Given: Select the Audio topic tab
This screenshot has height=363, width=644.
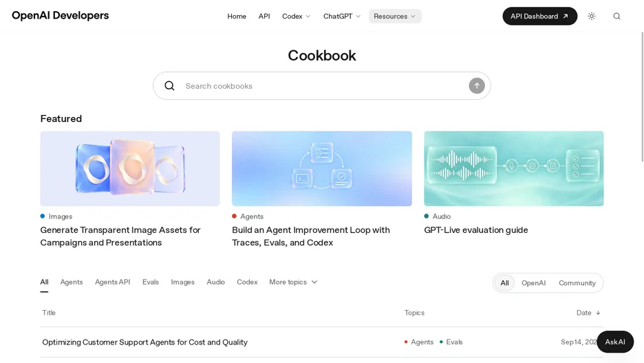Looking at the screenshot, I should (215, 282).
